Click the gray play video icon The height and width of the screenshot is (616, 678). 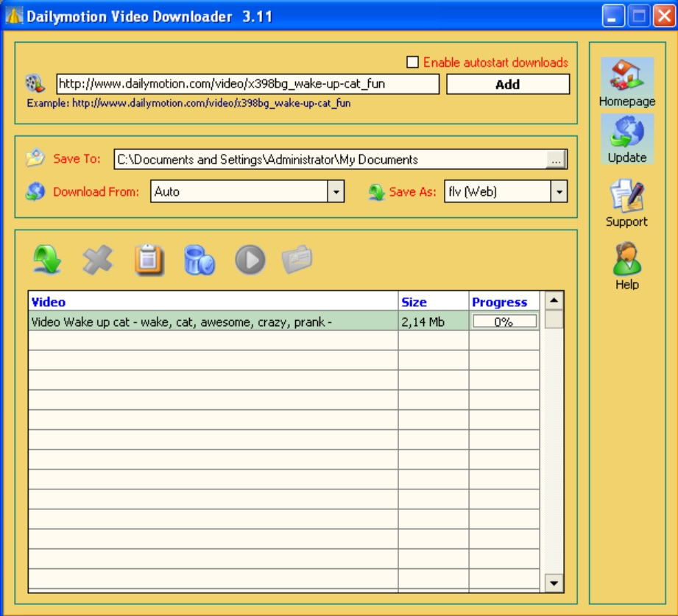click(250, 261)
